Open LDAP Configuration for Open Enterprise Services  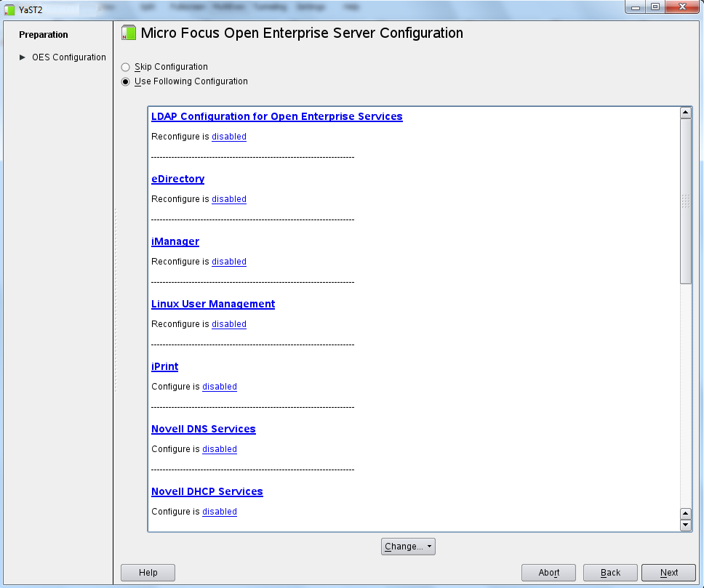tap(276, 116)
